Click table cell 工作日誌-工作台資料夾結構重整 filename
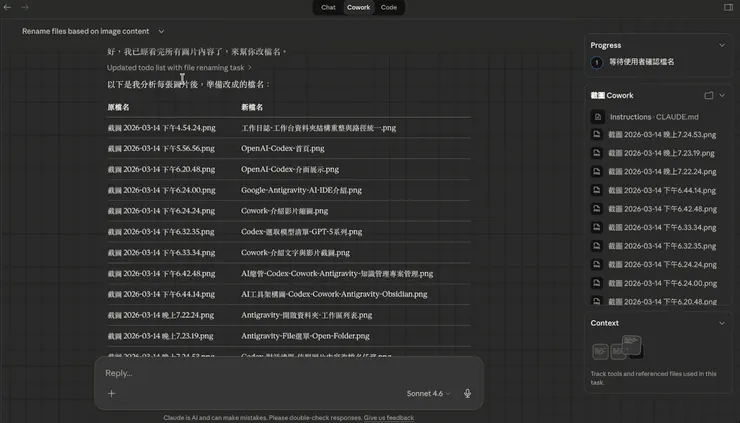This screenshot has height=423, width=740. tap(319, 128)
